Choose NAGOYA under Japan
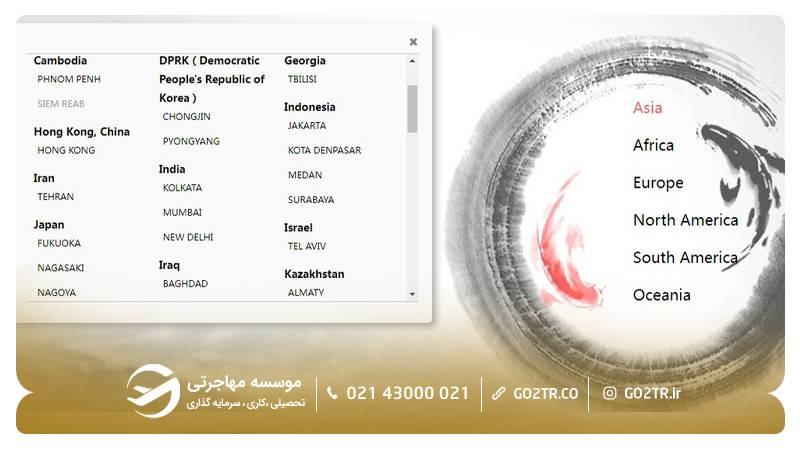 pyautogui.click(x=56, y=293)
